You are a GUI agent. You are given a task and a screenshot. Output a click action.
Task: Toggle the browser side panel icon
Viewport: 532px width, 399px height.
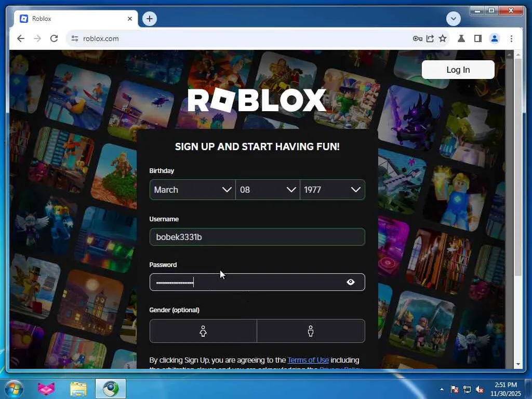[x=478, y=38]
